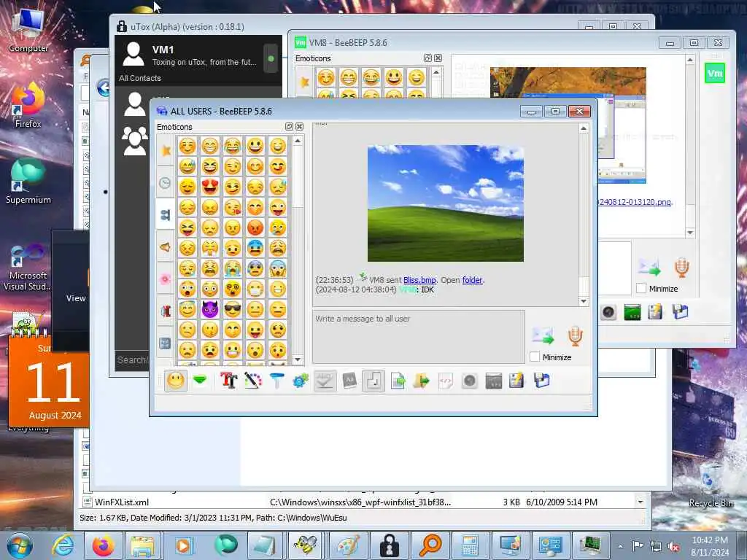Open the font style TT icon
This screenshot has width=747, height=560.
click(x=228, y=381)
